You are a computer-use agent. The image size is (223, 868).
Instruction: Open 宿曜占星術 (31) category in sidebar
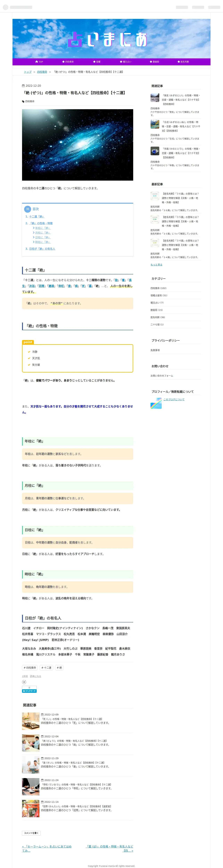(159, 296)
